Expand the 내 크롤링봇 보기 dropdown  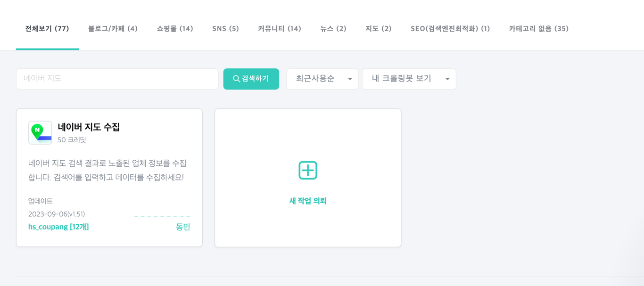(409, 79)
